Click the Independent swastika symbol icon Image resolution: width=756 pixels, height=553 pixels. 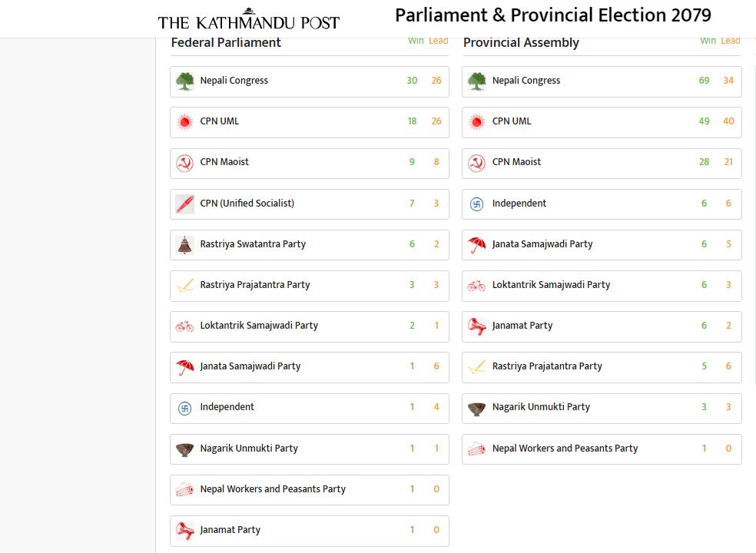184,408
